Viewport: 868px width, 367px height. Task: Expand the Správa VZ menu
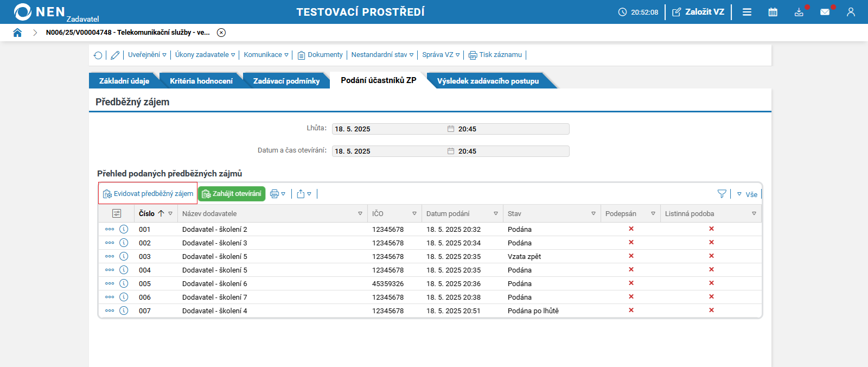tap(441, 55)
